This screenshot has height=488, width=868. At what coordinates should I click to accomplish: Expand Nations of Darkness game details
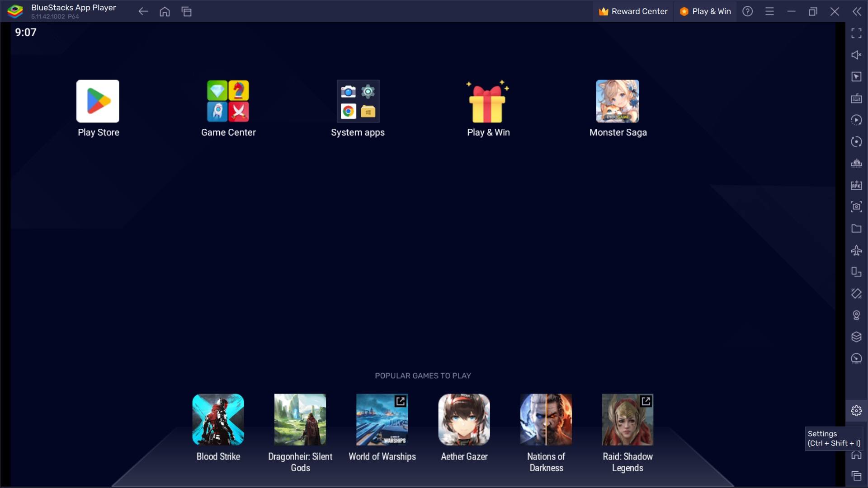[546, 419]
